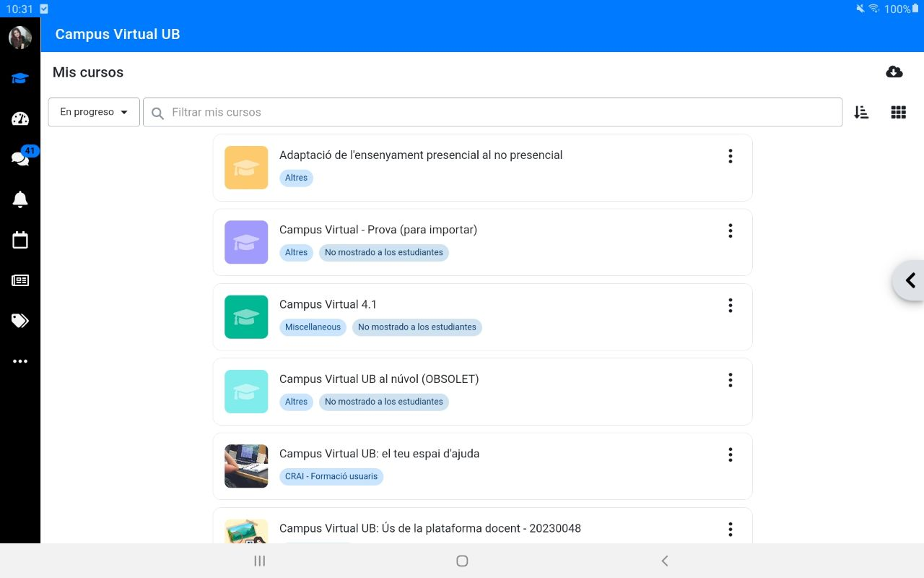The image size is (924, 578).
Task: Open 'Adaptació de l'ensenyament presencial' course
Action: pos(420,155)
